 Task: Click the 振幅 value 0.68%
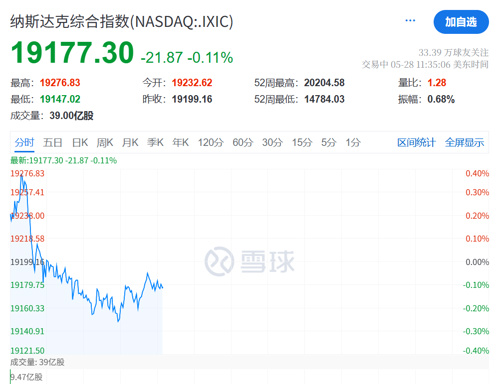tap(441, 99)
